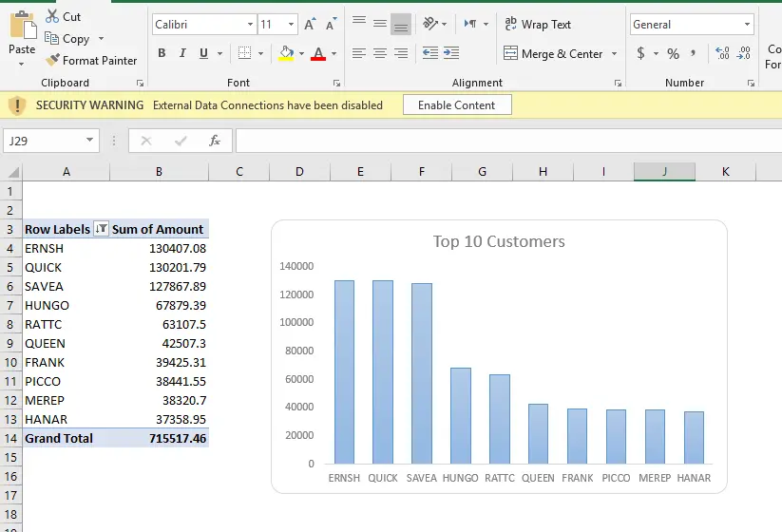Align text left

359,53
